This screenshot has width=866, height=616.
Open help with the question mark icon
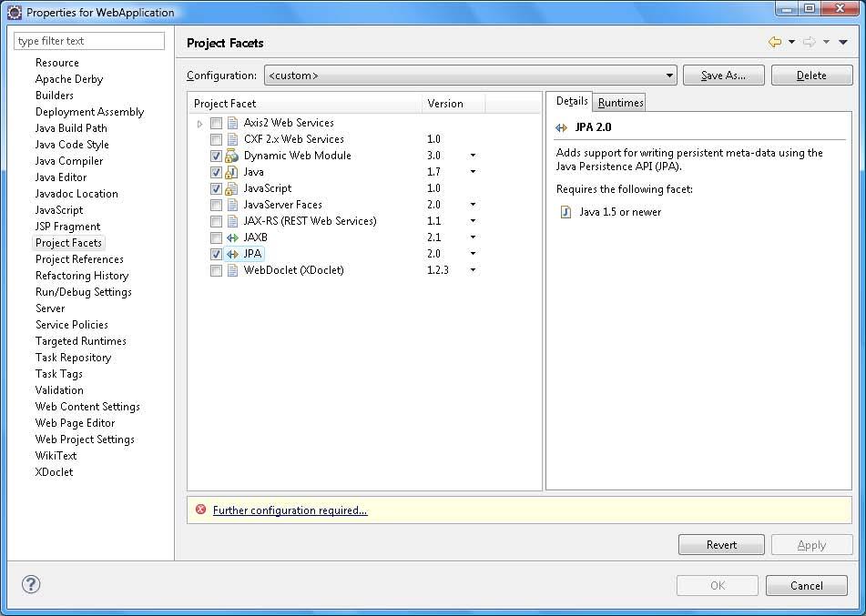coord(31,584)
